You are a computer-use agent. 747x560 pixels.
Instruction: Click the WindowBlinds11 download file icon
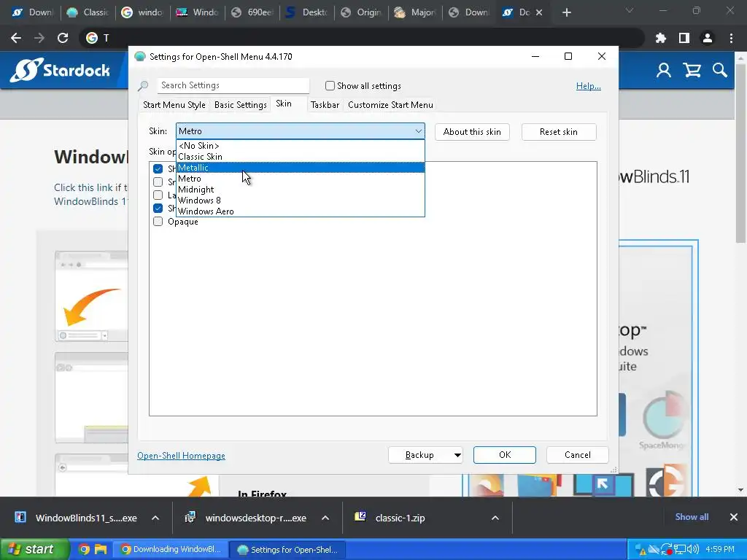tap(20, 517)
